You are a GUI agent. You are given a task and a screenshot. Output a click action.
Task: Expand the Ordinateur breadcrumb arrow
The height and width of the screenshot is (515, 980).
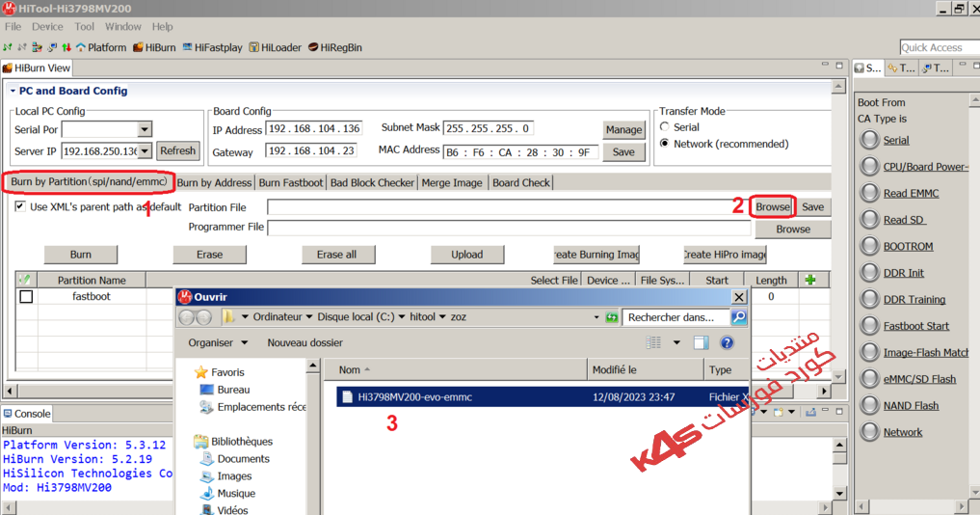[x=308, y=317]
